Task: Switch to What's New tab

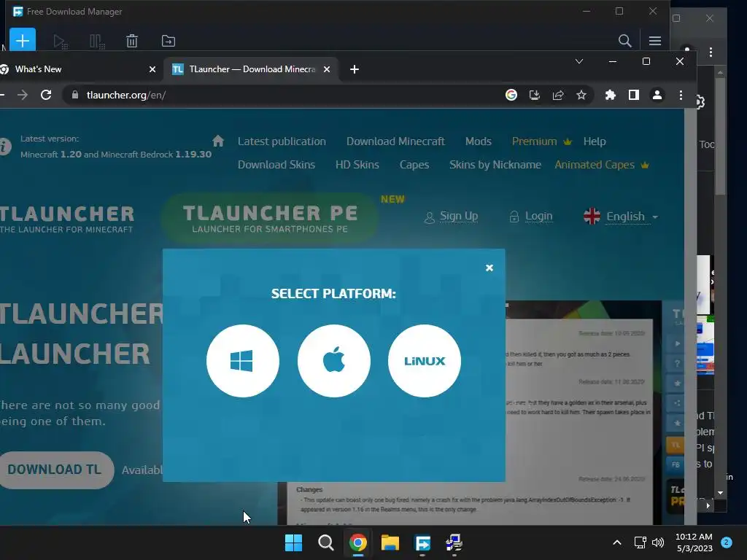Action: [x=76, y=69]
